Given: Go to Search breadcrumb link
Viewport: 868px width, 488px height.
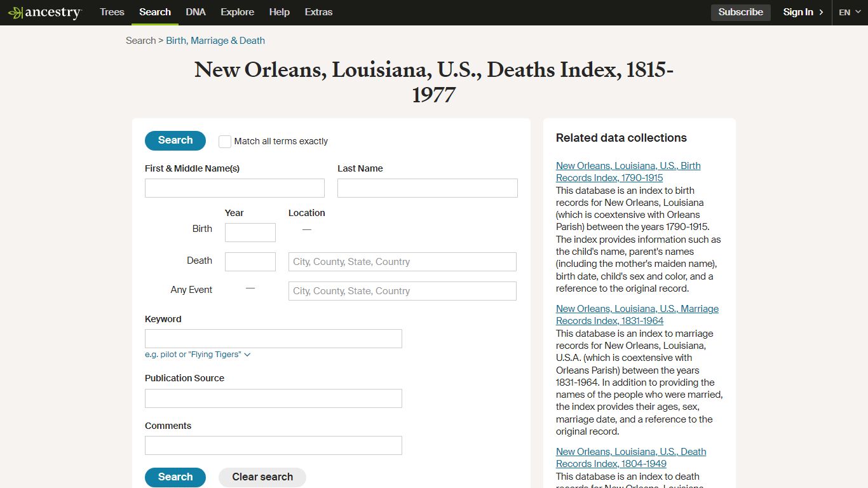Looking at the screenshot, I should click(140, 41).
